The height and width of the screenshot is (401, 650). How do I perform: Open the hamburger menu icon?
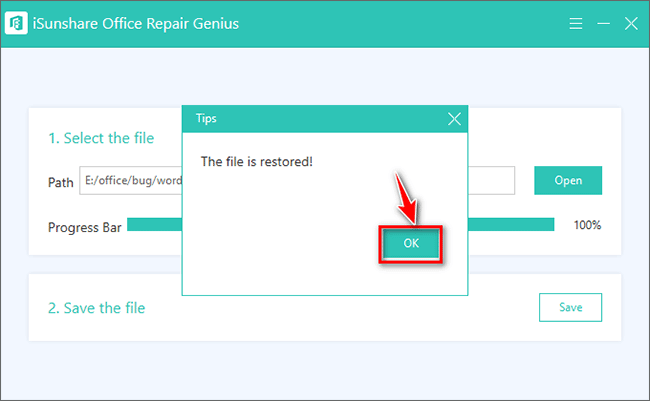pos(575,23)
